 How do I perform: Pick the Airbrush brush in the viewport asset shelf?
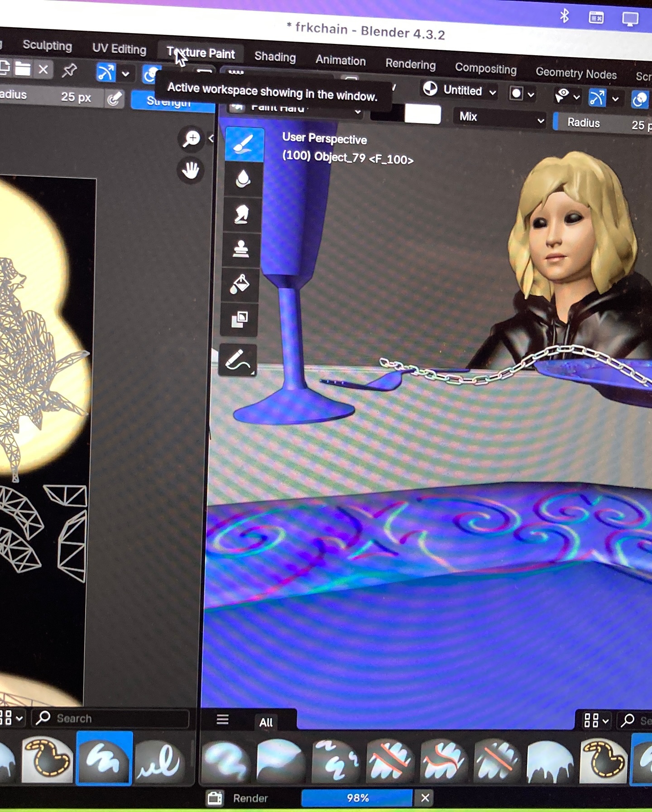click(227, 761)
